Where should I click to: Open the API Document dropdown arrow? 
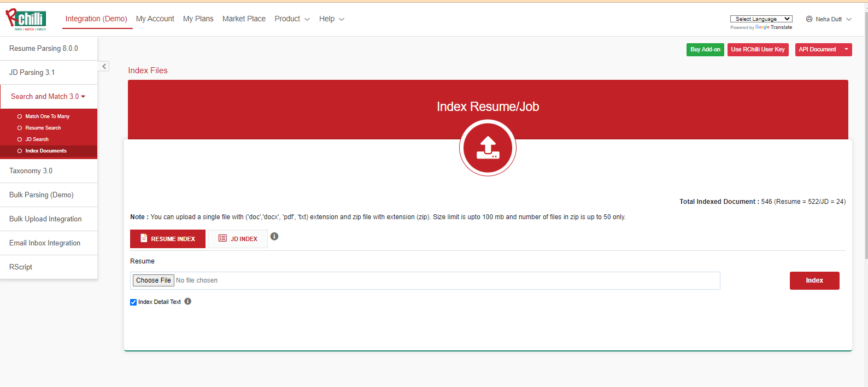coord(846,49)
